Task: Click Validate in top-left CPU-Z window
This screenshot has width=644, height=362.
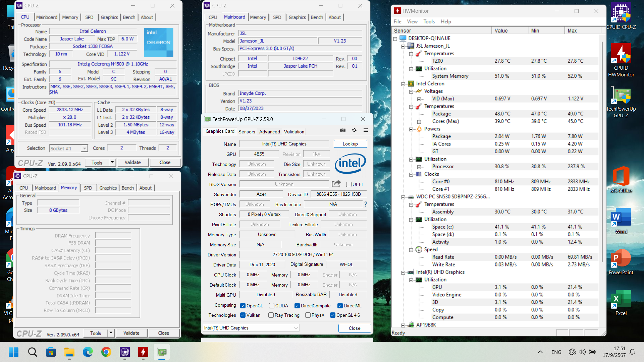Action: pyautogui.click(x=132, y=162)
